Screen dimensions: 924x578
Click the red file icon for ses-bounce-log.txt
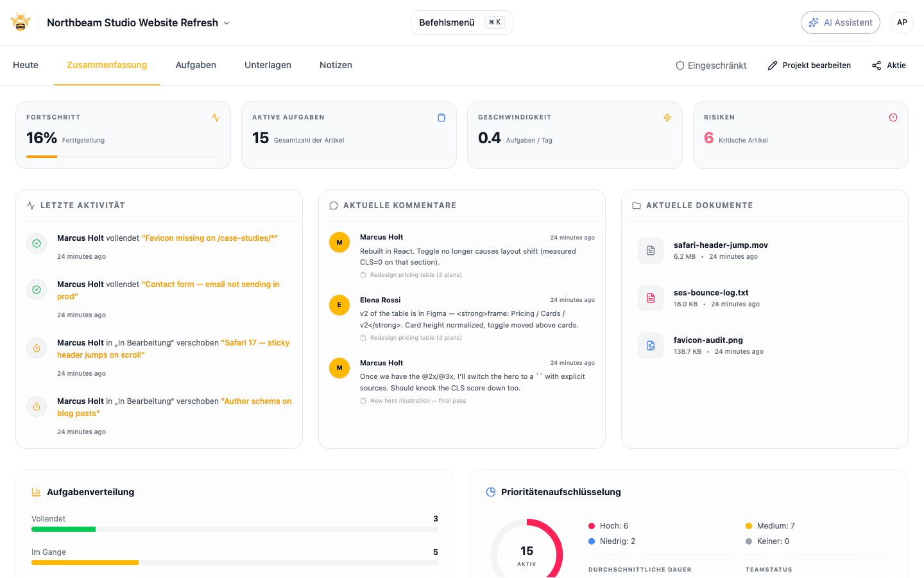coord(650,297)
